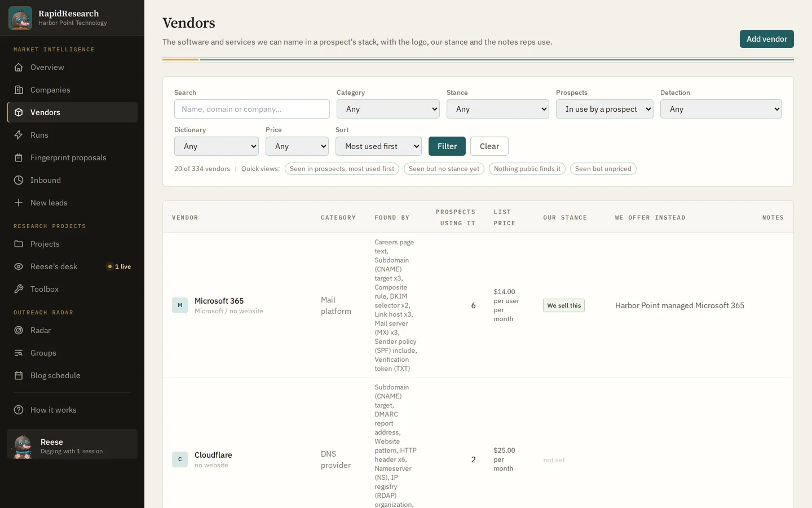Apply 'Seen in prospects, most used first' view
This screenshot has height=508, width=812.
342,169
